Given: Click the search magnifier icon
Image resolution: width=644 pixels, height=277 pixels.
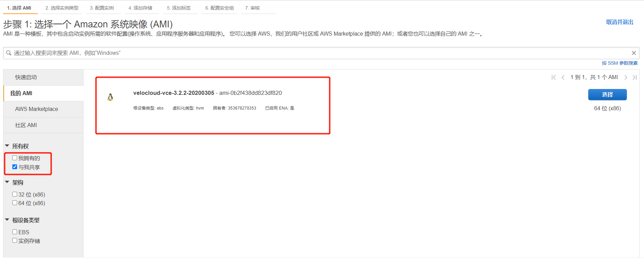Looking at the screenshot, I should pos(9,53).
